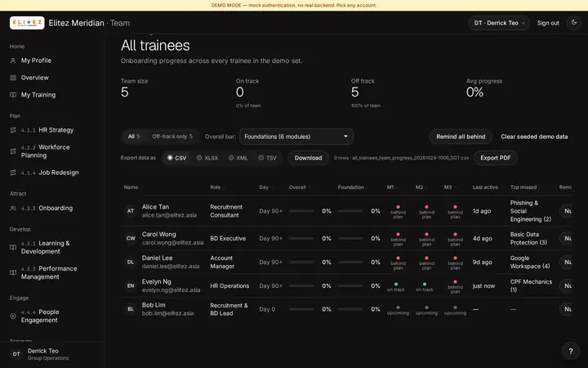This screenshot has height=368, width=588.
Task: Sort by Top missed column header
Action: (x=523, y=187)
